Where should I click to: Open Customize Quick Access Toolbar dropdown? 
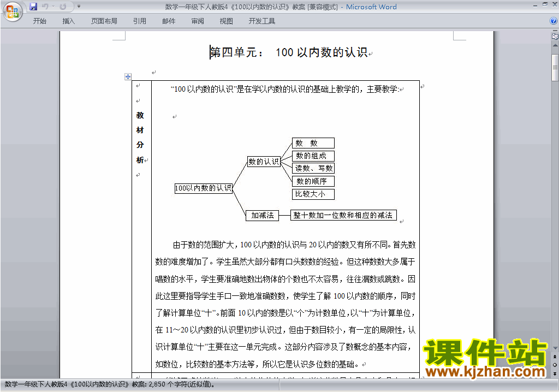(x=79, y=7)
